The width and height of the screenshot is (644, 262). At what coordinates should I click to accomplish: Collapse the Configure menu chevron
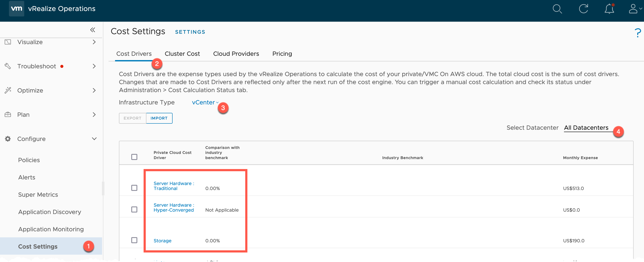[x=94, y=139]
